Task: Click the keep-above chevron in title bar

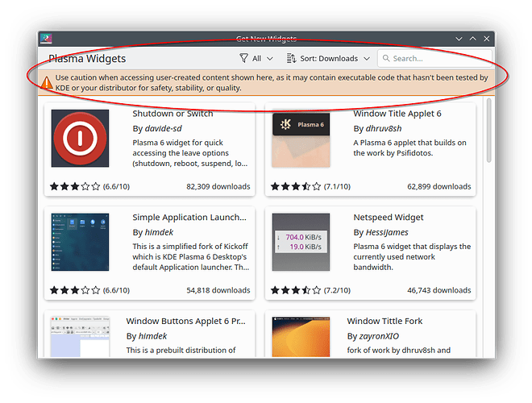Action: 472,39
